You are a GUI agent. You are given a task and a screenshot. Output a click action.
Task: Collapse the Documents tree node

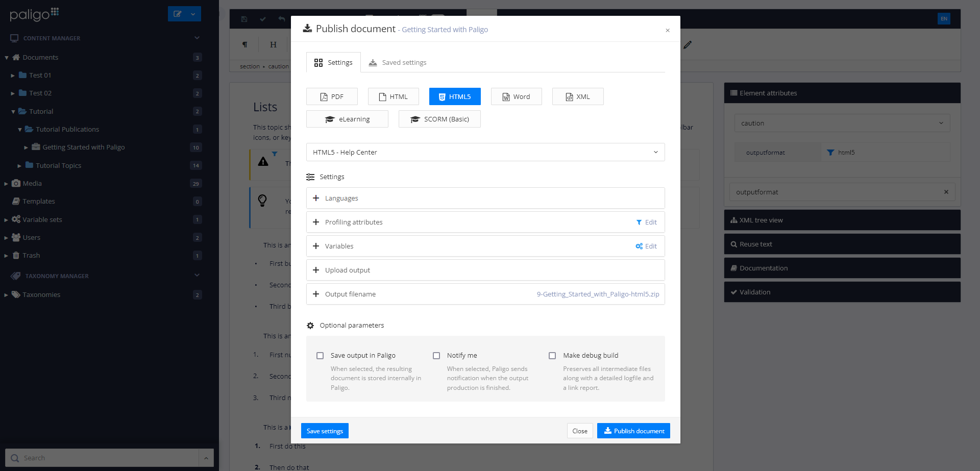coord(7,58)
